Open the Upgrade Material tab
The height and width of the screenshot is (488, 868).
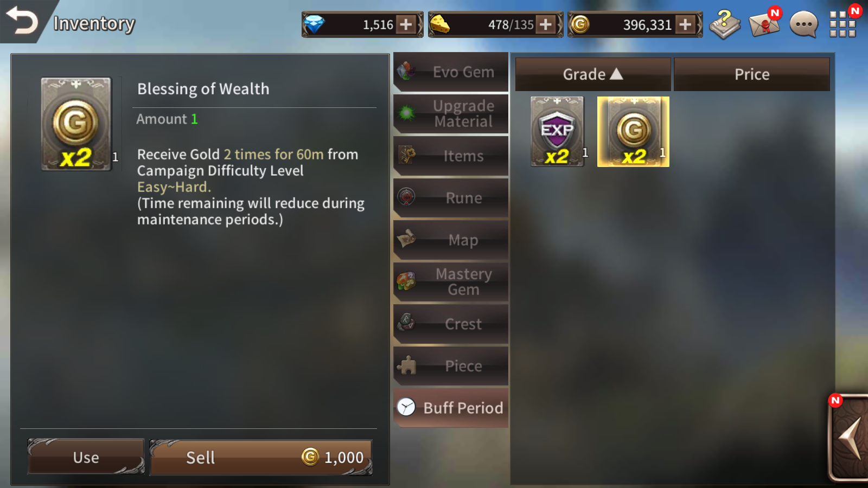click(x=451, y=114)
